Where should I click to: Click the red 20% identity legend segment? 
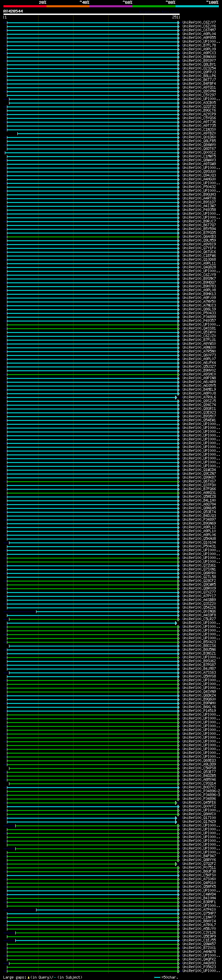[x=25, y=6]
